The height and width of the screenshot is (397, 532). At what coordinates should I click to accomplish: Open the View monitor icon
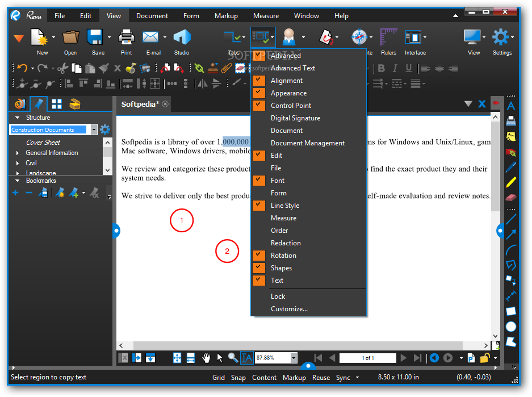(x=472, y=37)
